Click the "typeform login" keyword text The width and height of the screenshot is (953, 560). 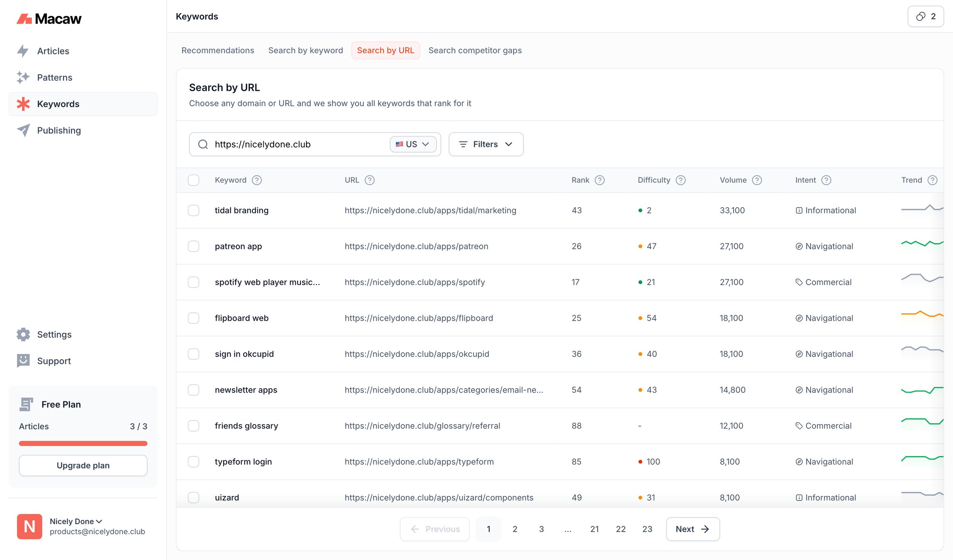(x=243, y=462)
